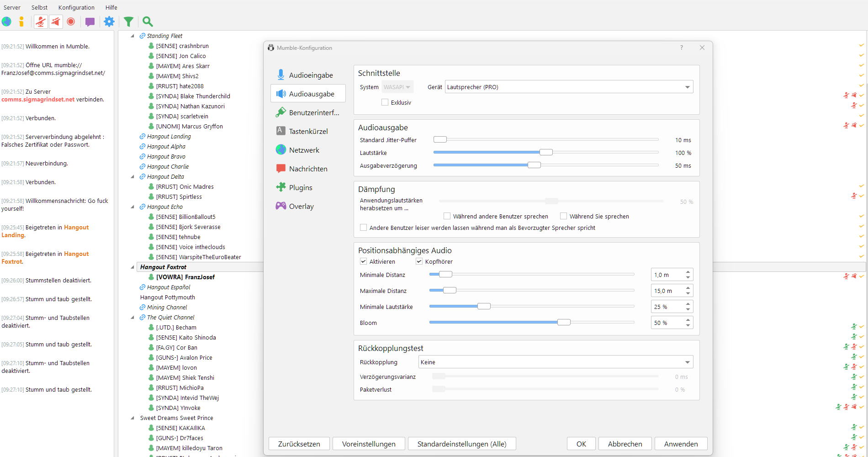Switch to the Audioeingabe settings page
The image size is (868, 457).
click(308, 75)
